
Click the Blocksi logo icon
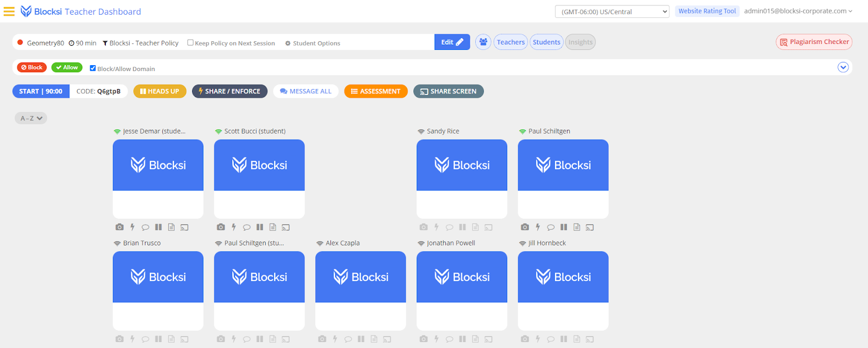click(x=25, y=11)
